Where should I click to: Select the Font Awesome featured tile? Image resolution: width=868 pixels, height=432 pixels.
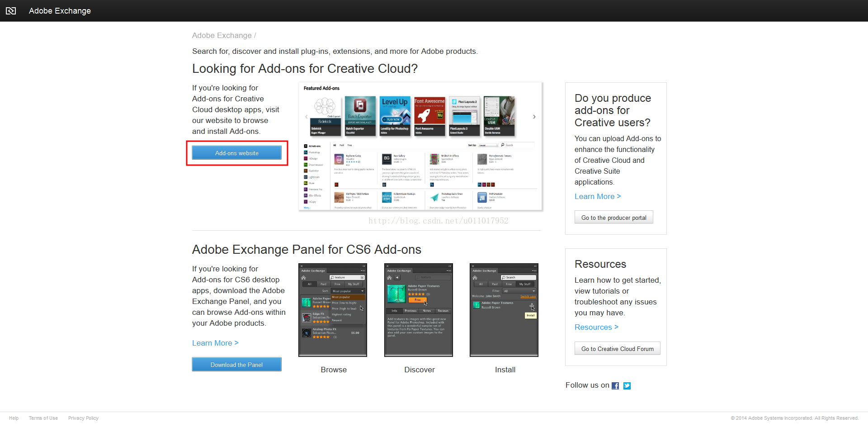click(429, 116)
